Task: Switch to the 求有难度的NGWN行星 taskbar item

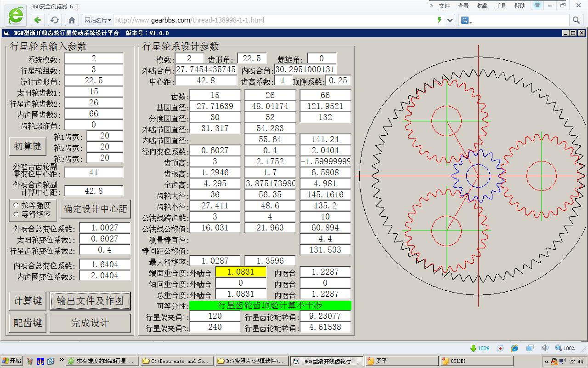Action: click(102, 361)
